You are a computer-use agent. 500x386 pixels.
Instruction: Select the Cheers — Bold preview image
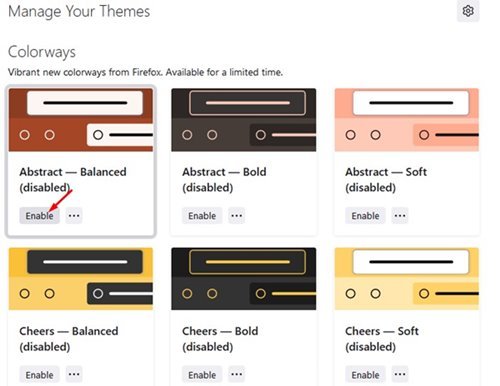pyautogui.click(x=244, y=279)
